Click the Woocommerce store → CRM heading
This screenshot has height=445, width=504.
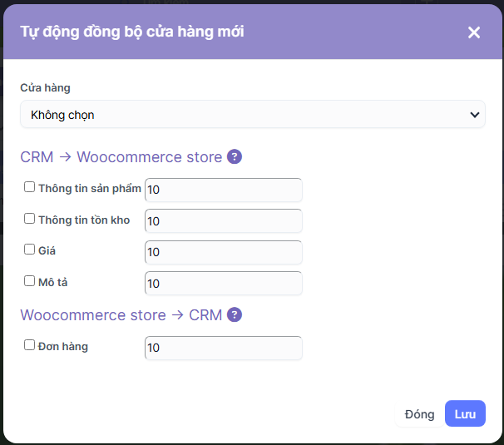[121, 315]
